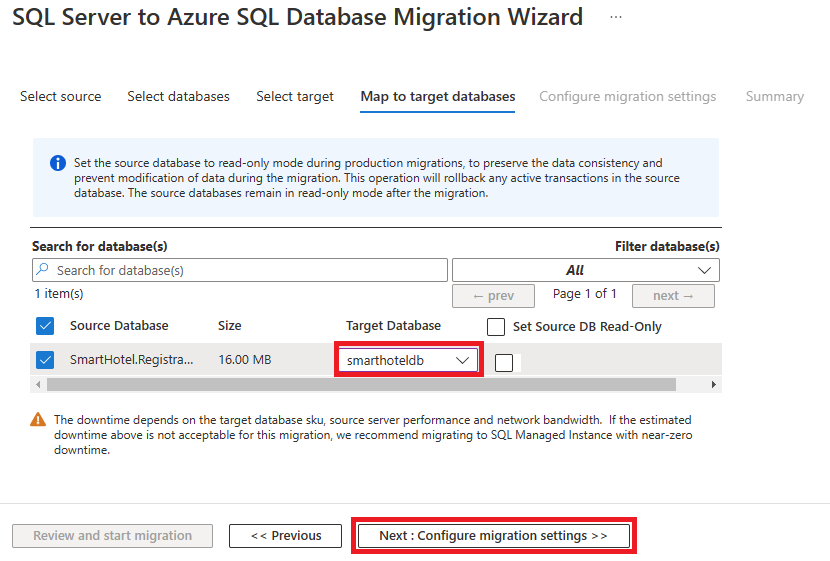Click the left scroll arrow of table
This screenshot has width=830, height=561.
pyautogui.click(x=38, y=385)
